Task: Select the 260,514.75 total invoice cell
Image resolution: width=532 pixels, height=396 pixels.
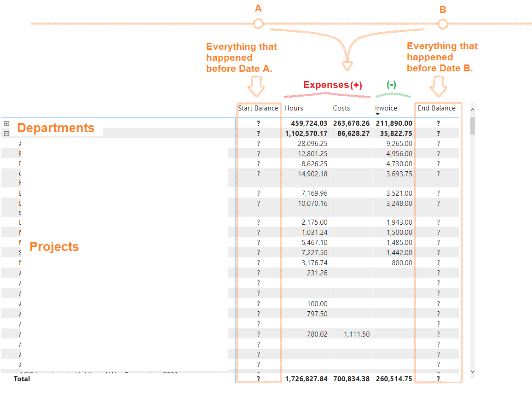Action: (394, 379)
